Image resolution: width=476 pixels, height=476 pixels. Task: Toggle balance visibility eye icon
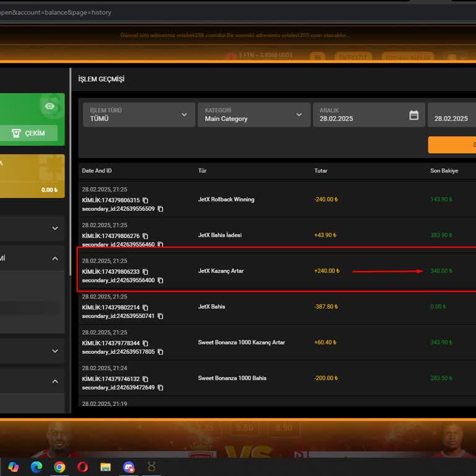pos(50,107)
